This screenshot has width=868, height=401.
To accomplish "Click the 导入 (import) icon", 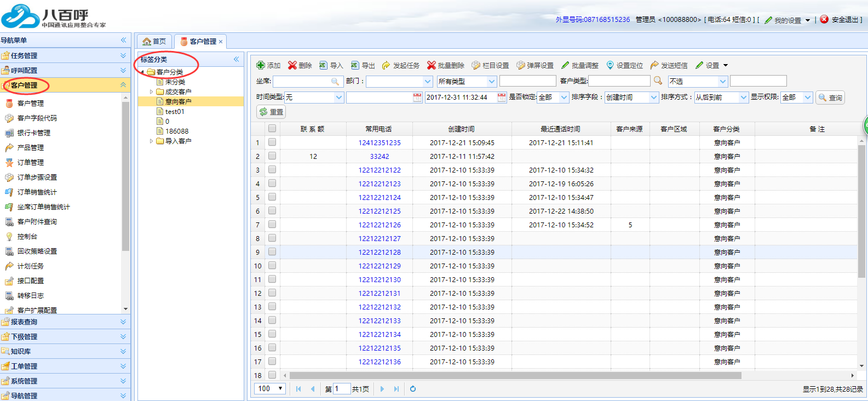I will (324, 65).
